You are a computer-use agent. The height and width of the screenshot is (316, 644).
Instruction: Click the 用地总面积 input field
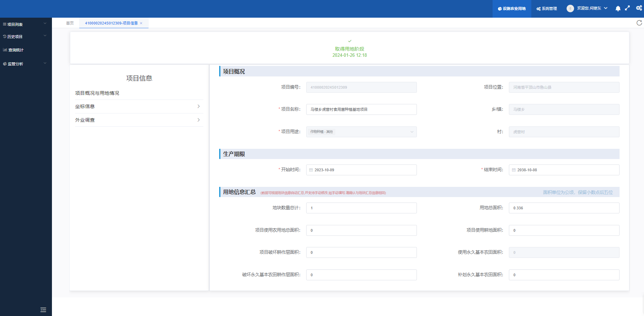(x=564, y=208)
